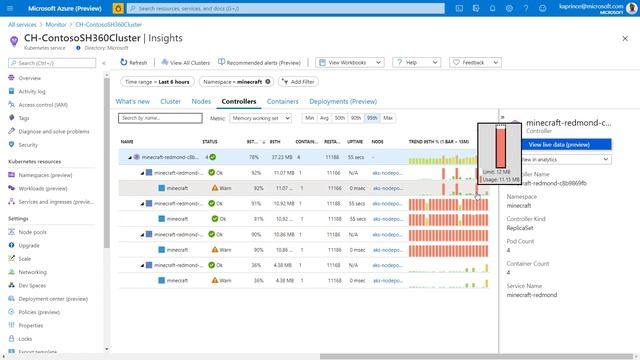Open the View Workbooks dropdown
Image resolution: width=640 pixels, height=360 pixels.
350,62
